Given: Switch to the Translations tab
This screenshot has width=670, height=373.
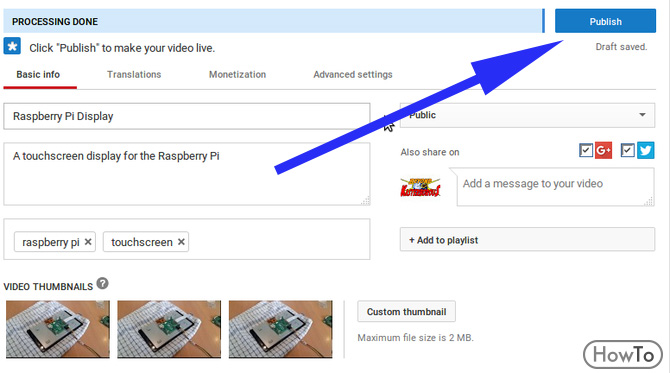Looking at the screenshot, I should pos(134,74).
